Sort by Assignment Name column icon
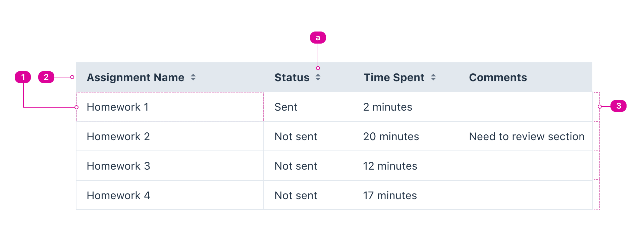 point(193,77)
